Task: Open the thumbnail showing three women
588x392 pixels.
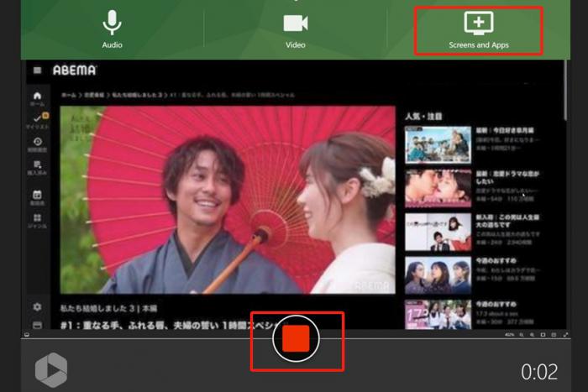Action: click(438, 275)
